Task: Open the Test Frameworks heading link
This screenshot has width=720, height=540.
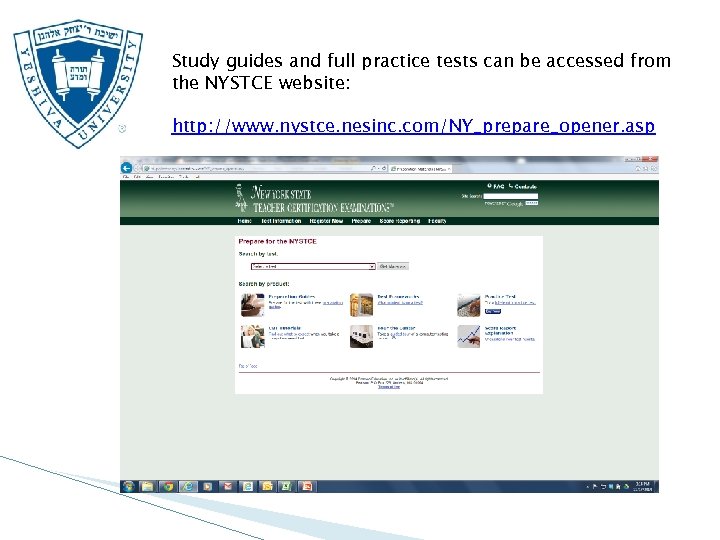Action: [398, 297]
